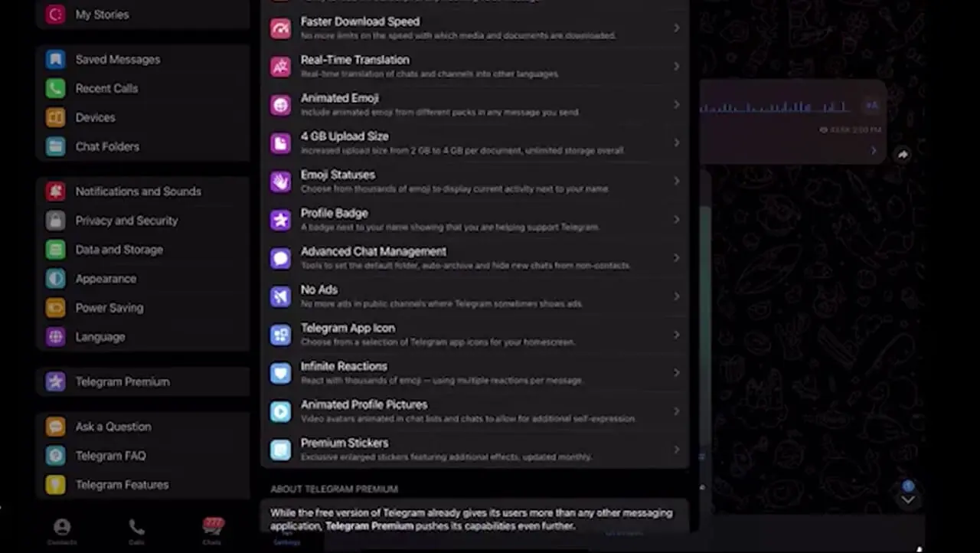Viewport: 980px width, 553px height.
Task: Click the No Ads description text
Action: click(x=441, y=304)
